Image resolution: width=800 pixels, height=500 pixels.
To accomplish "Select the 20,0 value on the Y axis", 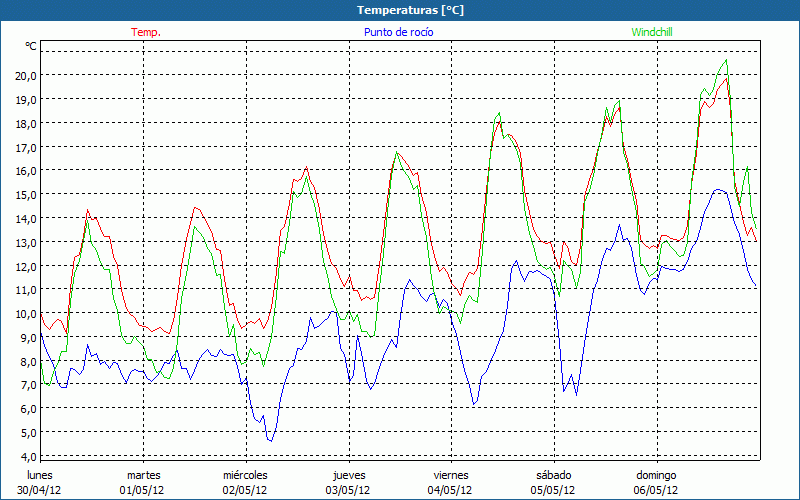I will [26, 75].
